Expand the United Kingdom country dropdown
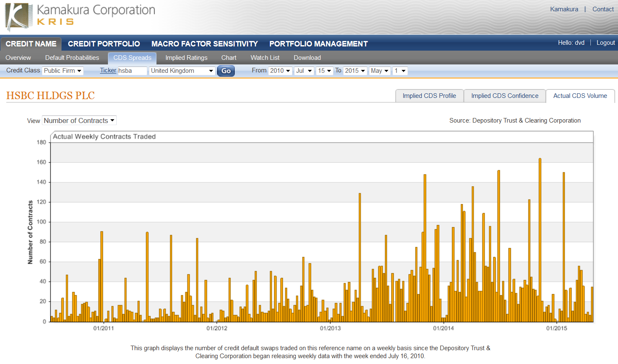This screenshot has width=618, height=364. click(182, 70)
